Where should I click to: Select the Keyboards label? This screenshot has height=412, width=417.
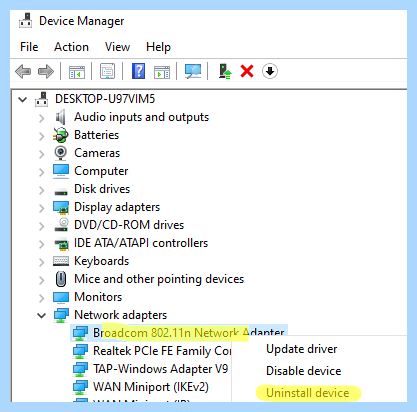(x=101, y=261)
